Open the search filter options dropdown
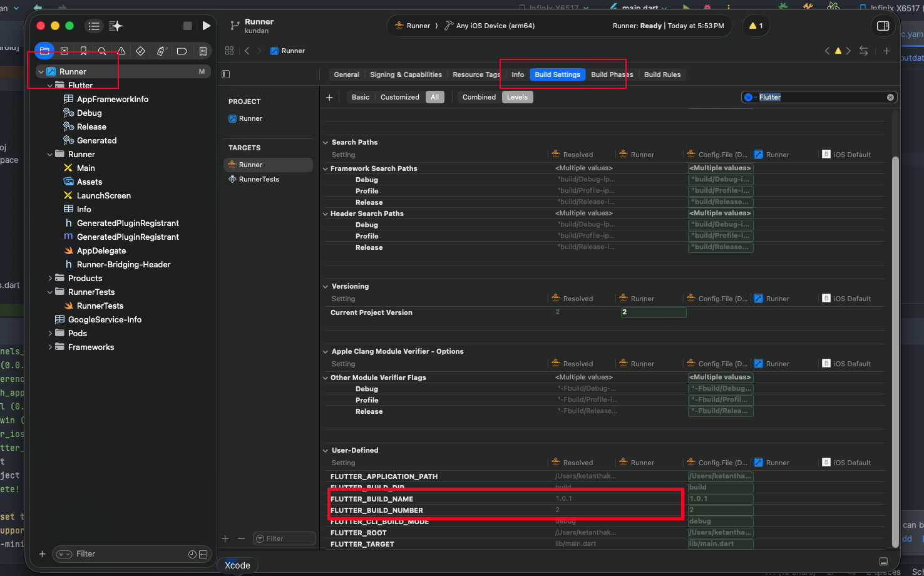Image resolution: width=924 pixels, height=576 pixels. tap(749, 97)
